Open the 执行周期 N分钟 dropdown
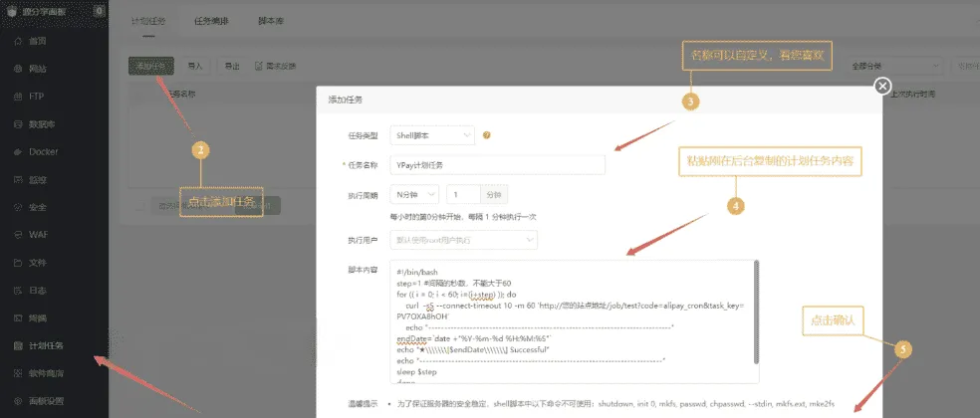 [x=414, y=195]
